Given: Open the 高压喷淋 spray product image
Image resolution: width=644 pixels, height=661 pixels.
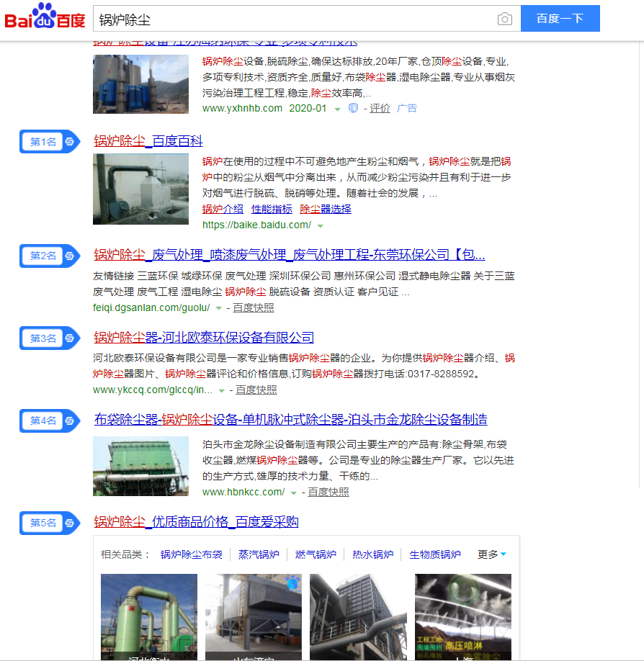Looking at the screenshot, I should 463,617.
